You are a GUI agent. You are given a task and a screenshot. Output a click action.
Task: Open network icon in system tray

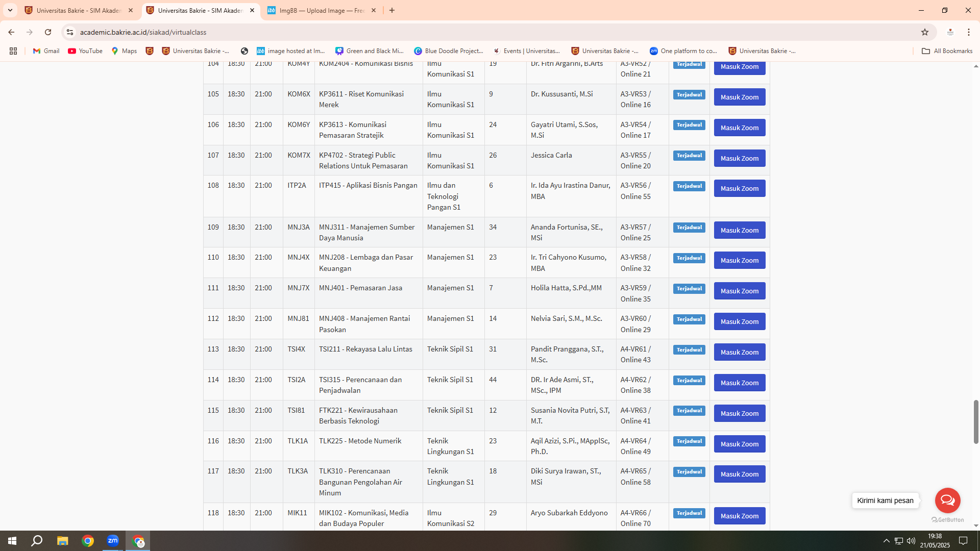coord(899,541)
